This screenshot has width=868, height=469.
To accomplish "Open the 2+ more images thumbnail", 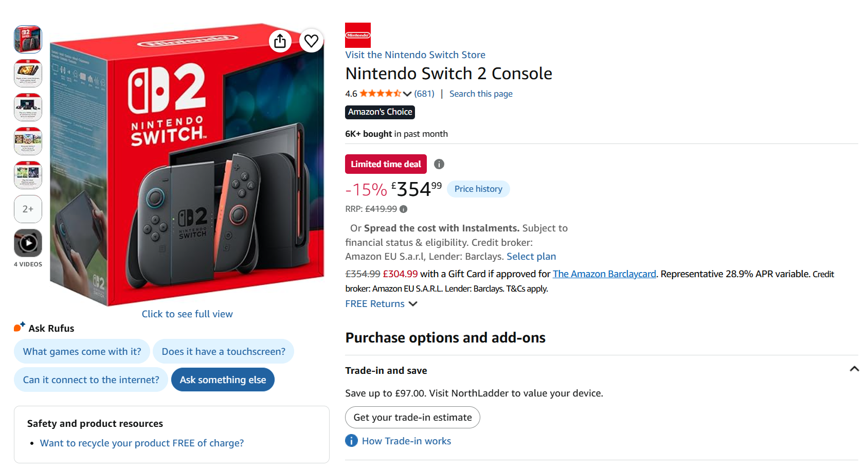I will pyautogui.click(x=28, y=209).
